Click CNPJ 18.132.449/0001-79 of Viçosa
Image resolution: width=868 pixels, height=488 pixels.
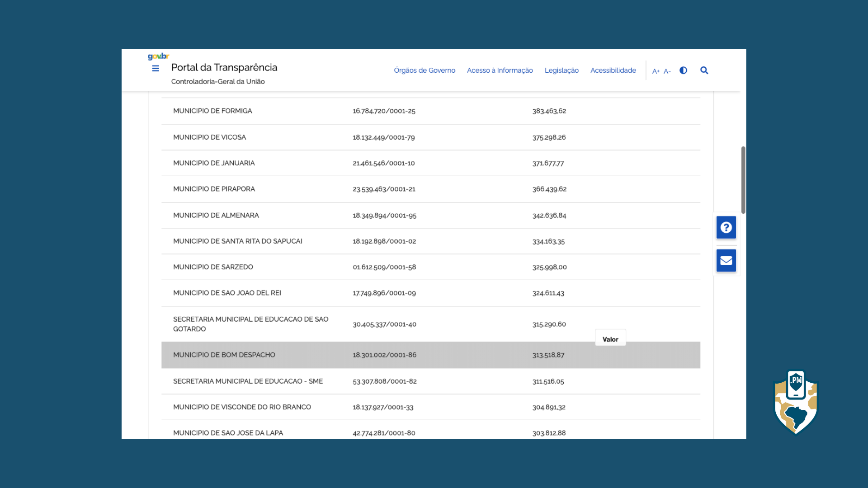(383, 137)
